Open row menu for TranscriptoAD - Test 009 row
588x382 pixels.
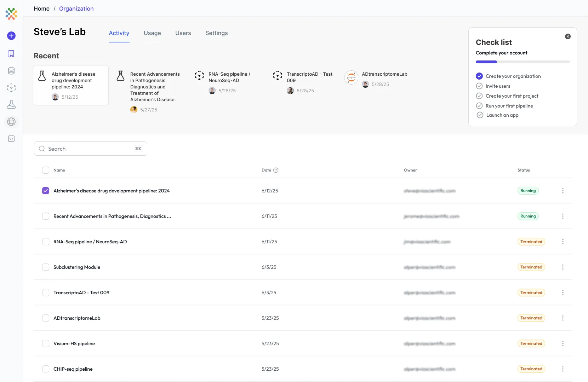point(563,293)
